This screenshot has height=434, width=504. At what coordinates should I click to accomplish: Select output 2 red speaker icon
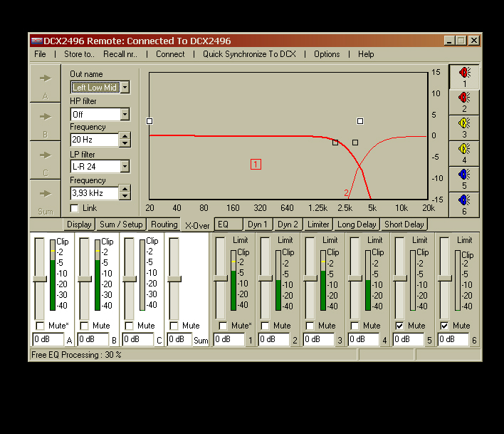point(464,103)
